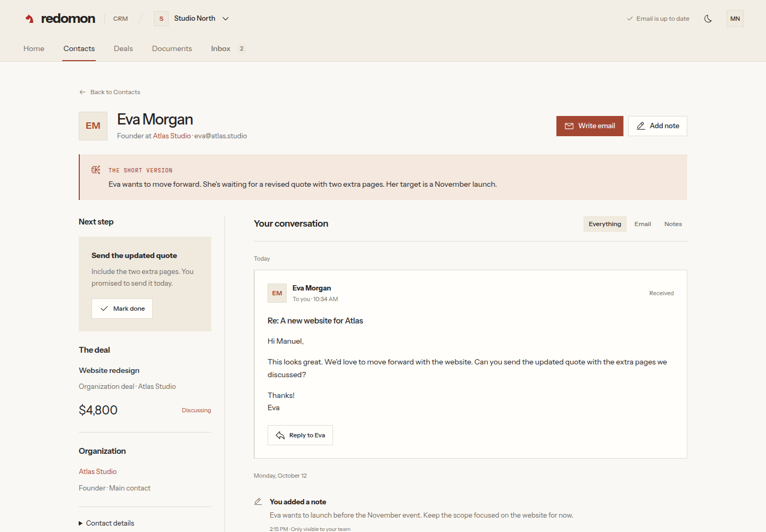Click the Received status label
Image resolution: width=766 pixels, height=532 pixels.
(661, 293)
